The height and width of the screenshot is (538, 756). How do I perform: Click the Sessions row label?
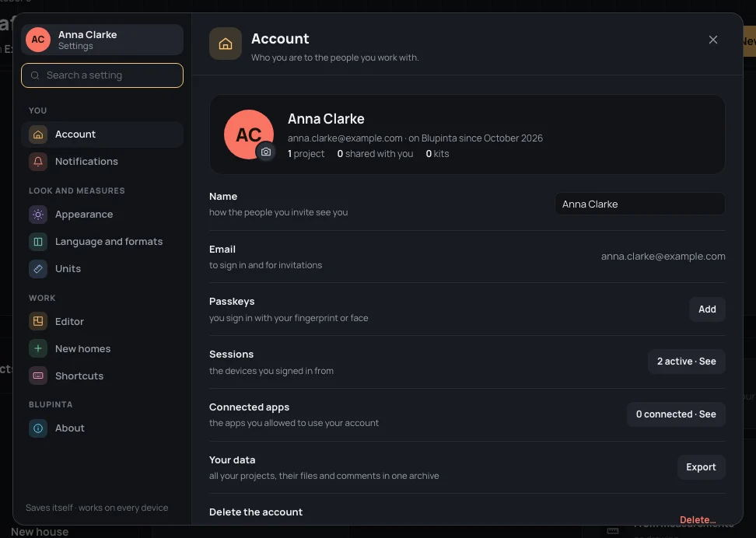pos(232,355)
